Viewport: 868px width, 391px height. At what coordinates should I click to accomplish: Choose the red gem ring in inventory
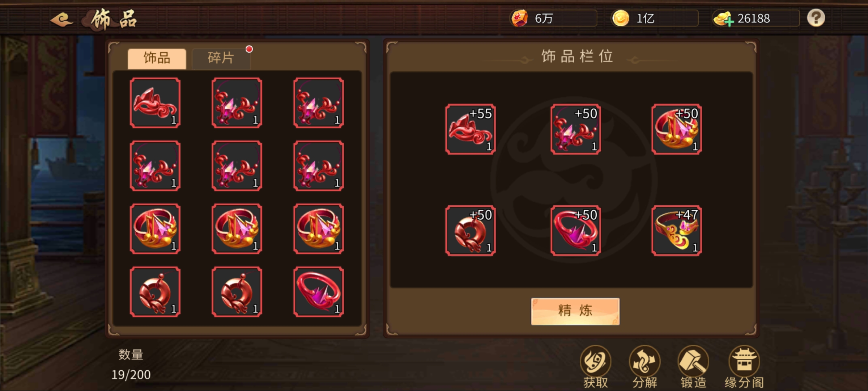tap(319, 292)
